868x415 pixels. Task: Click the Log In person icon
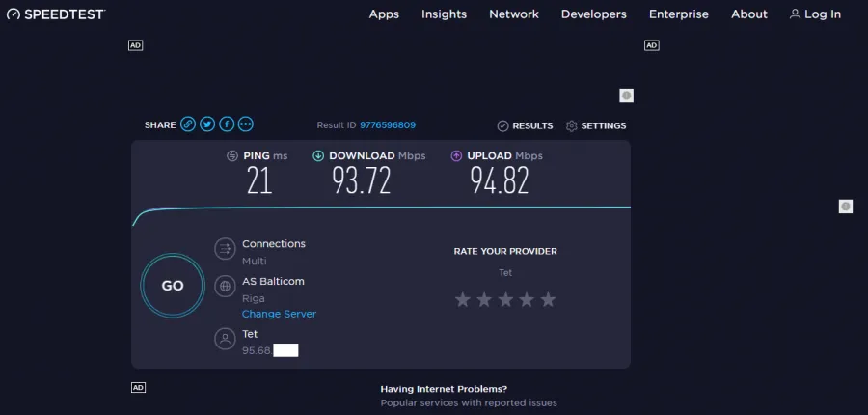tap(795, 14)
